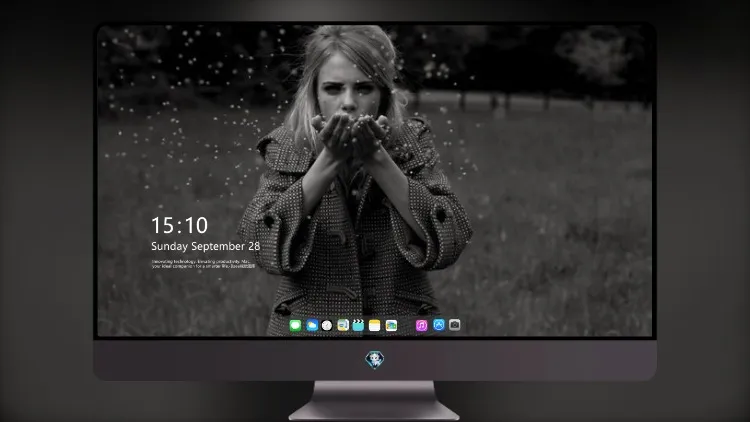Viewport: 750px width, 422px height.
Task: Open the gray Camera app in the dock
Action: click(x=455, y=325)
